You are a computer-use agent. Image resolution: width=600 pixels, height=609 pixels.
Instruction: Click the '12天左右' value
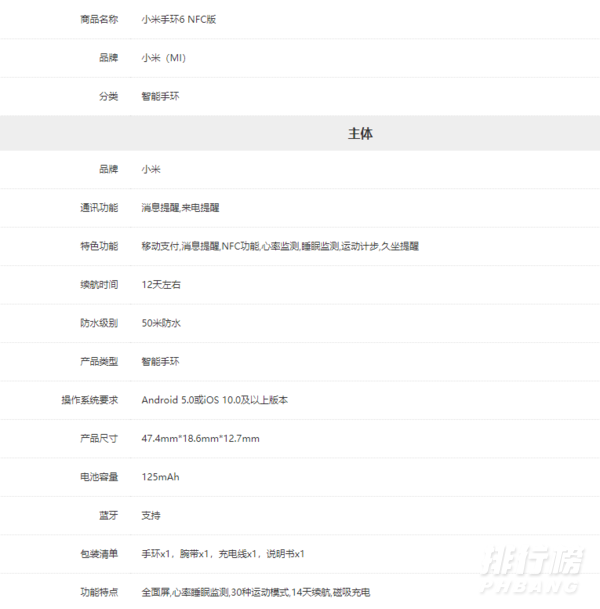pyautogui.click(x=161, y=285)
